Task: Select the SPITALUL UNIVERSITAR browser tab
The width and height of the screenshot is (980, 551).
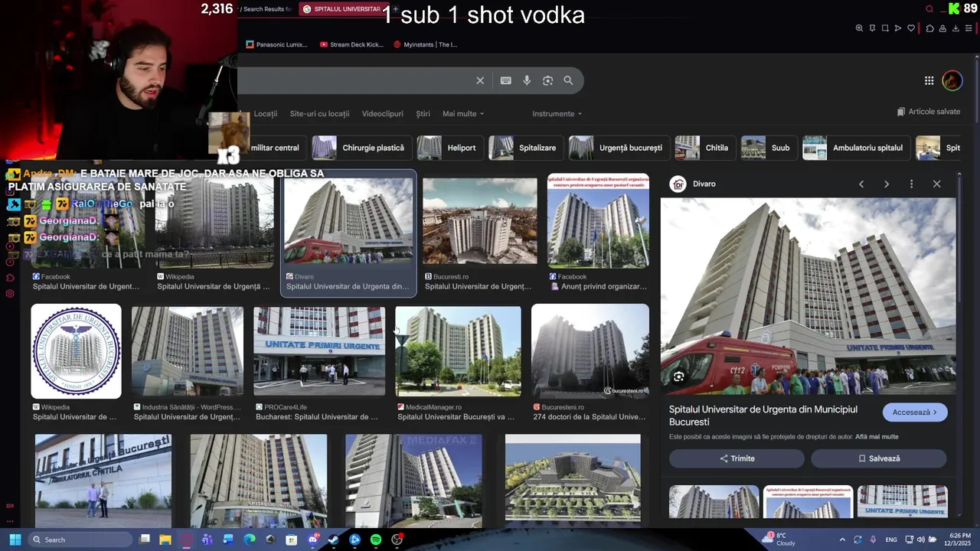Action: [x=342, y=9]
